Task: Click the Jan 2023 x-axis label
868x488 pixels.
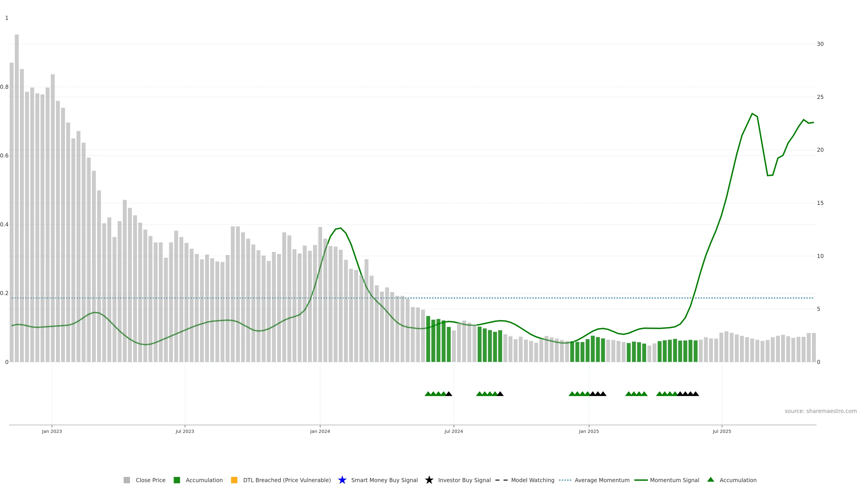Action: 52,431
